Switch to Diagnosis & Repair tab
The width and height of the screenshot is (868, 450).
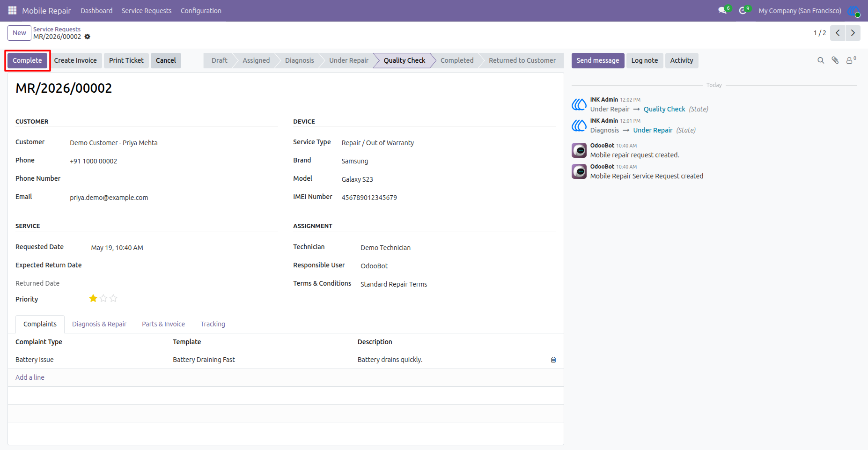coord(99,324)
